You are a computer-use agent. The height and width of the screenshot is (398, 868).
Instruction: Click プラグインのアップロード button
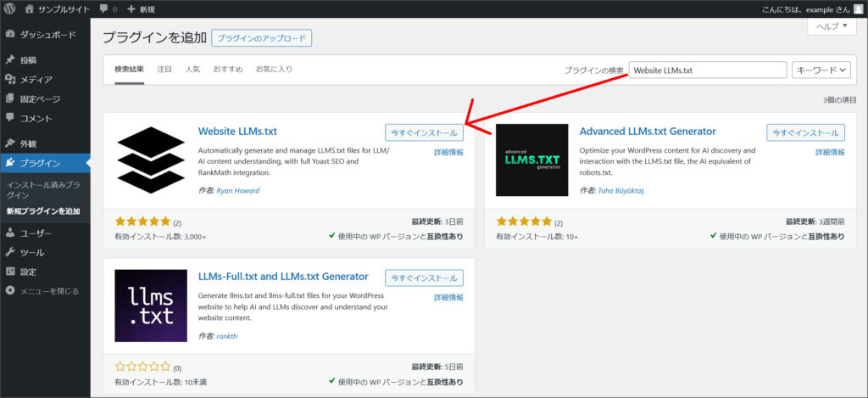[262, 38]
